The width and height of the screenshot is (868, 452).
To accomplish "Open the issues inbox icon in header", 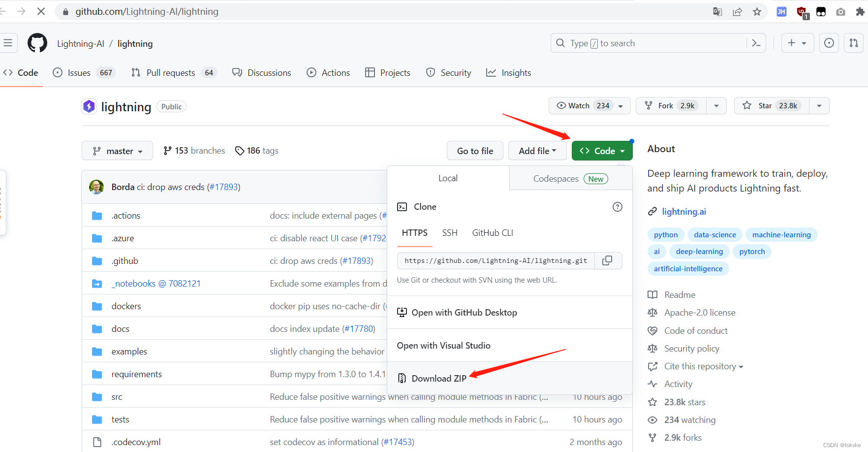I will 829,43.
